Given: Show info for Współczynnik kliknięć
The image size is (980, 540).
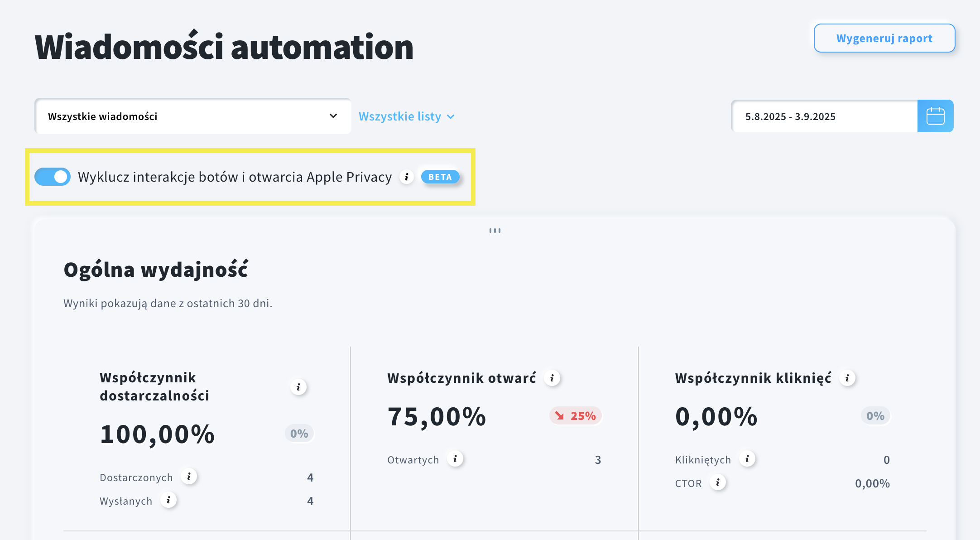Looking at the screenshot, I should pos(847,378).
